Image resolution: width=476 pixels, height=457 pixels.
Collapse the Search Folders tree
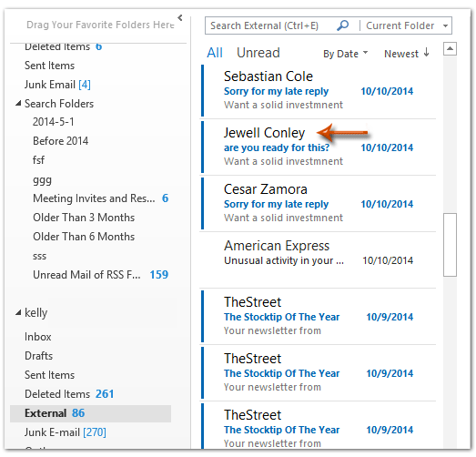18,104
